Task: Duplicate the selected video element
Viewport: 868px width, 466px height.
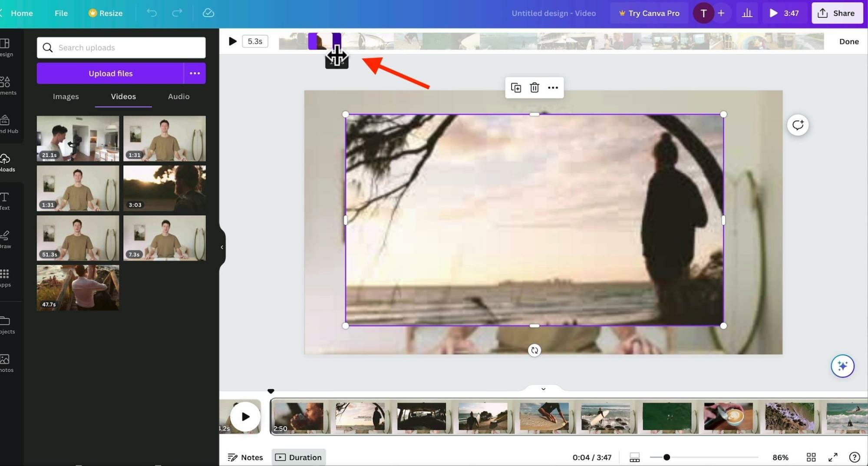Action: click(516, 88)
